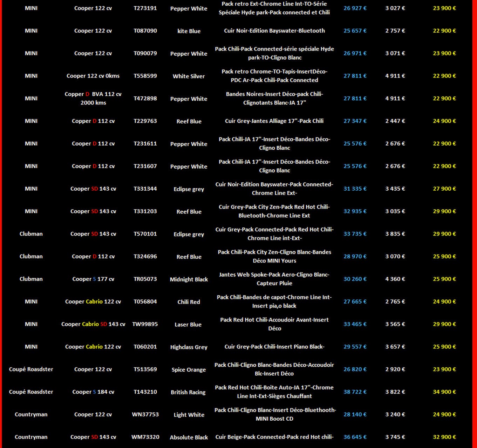
Task: Select Cooper S 184 cv model cell
Action: 93,392
